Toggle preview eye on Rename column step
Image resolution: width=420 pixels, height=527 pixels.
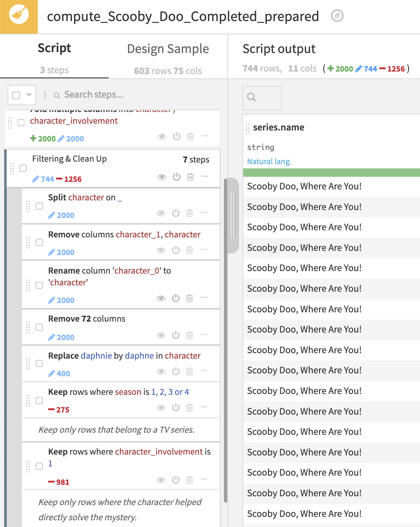coord(161,298)
